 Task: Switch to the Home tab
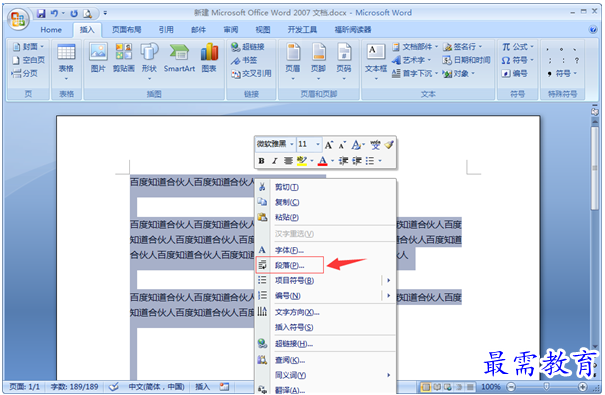(x=51, y=30)
